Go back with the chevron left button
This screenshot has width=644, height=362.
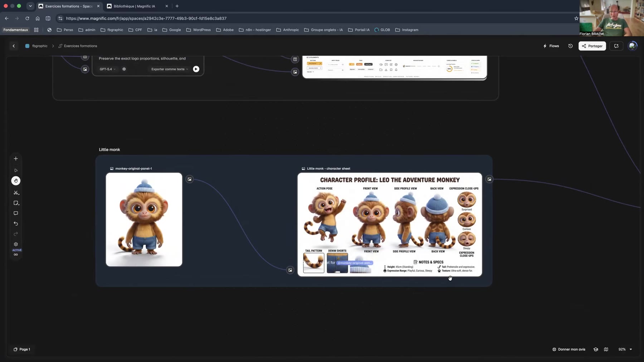click(14, 46)
